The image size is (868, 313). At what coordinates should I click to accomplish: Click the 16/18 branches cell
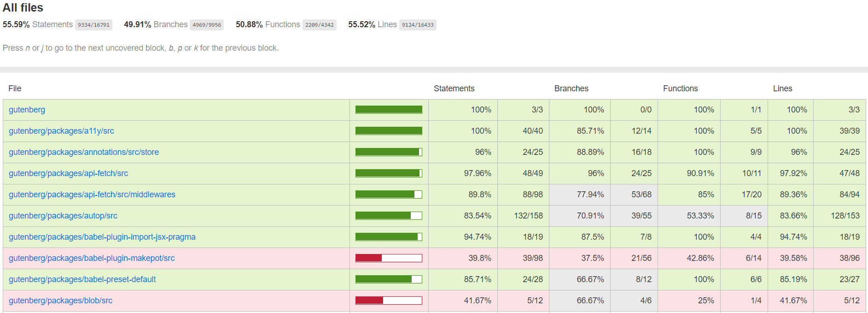(x=634, y=152)
